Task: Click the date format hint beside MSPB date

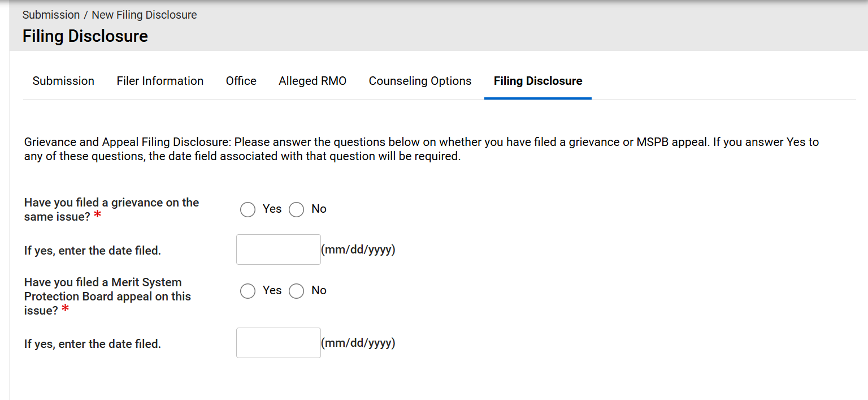Action: click(358, 343)
